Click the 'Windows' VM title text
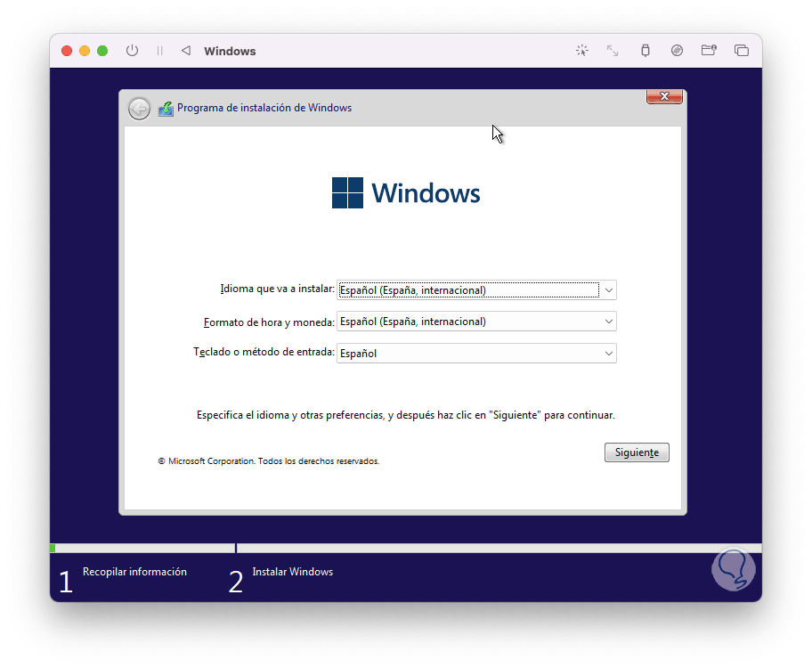 click(230, 52)
